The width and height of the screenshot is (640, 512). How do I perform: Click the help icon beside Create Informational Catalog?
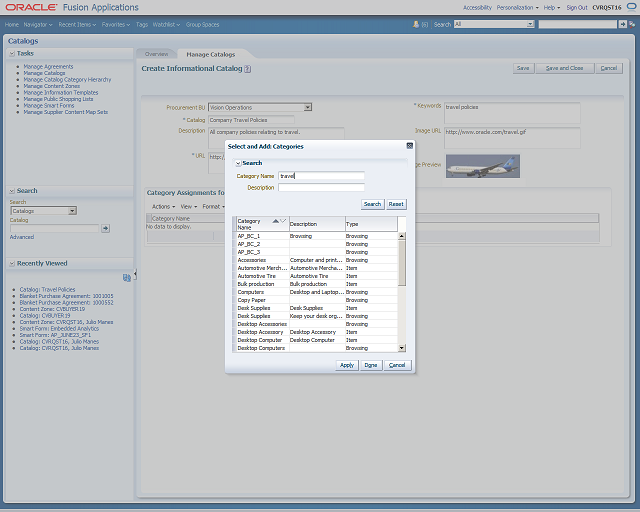[x=247, y=69]
